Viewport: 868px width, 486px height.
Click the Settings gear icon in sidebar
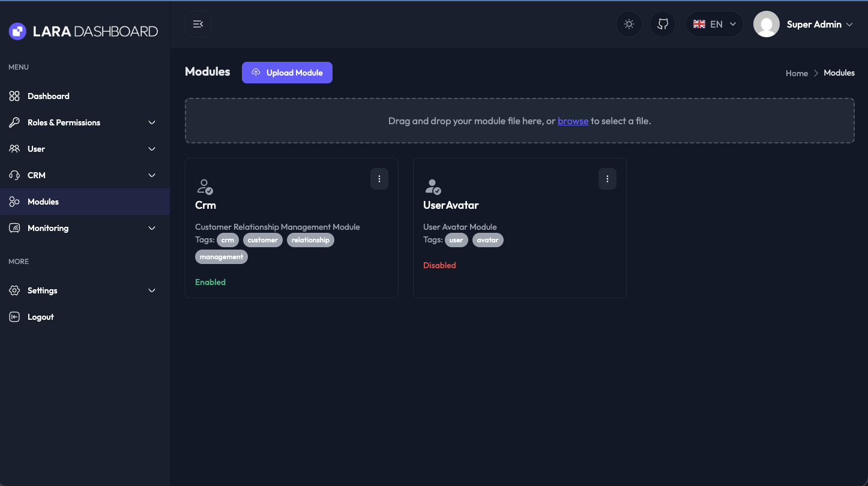pos(14,290)
